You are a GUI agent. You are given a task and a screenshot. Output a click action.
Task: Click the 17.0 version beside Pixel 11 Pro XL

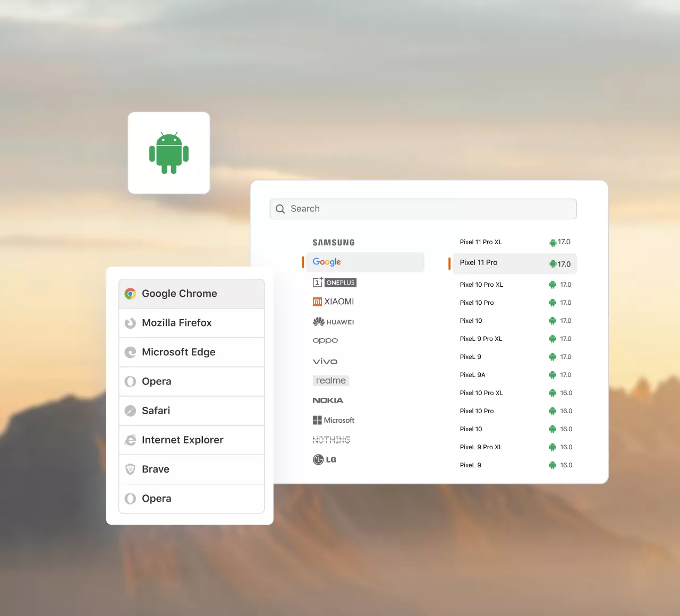(x=564, y=242)
